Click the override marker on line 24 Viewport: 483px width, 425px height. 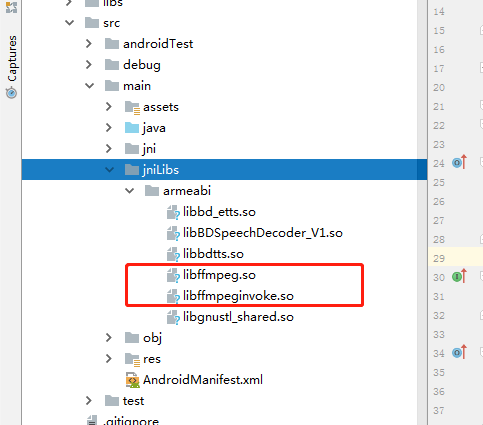pos(460,163)
